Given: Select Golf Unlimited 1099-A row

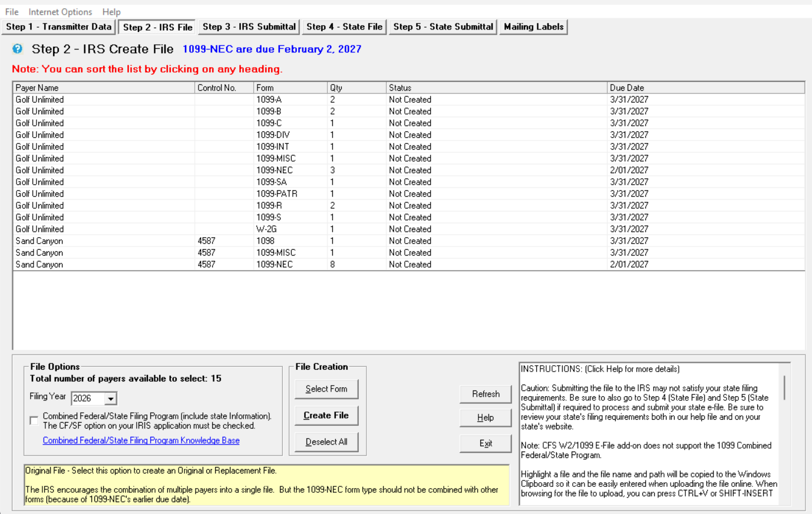Looking at the screenshot, I should click(409, 100).
